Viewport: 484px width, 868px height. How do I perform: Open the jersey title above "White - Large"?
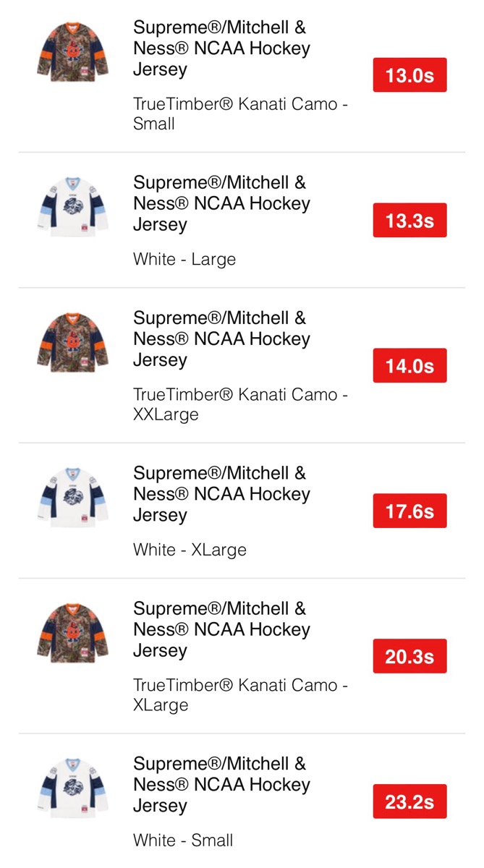(x=221, y=203)
